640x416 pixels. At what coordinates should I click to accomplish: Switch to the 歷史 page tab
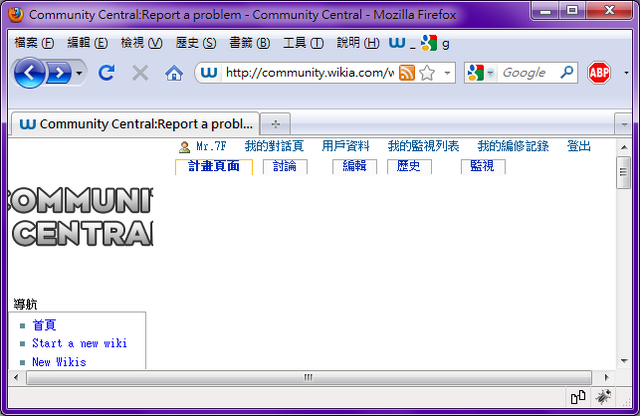click(x=409, y=167)
